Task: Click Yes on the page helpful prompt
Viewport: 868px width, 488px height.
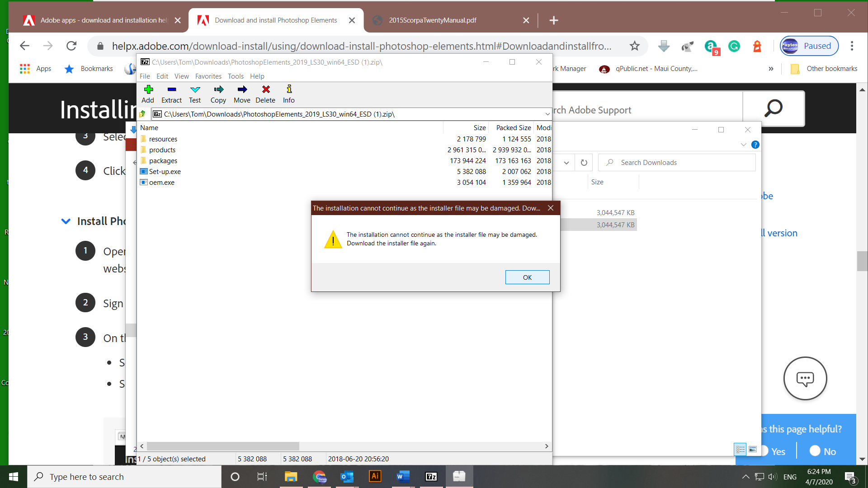Action: (777, 450)
